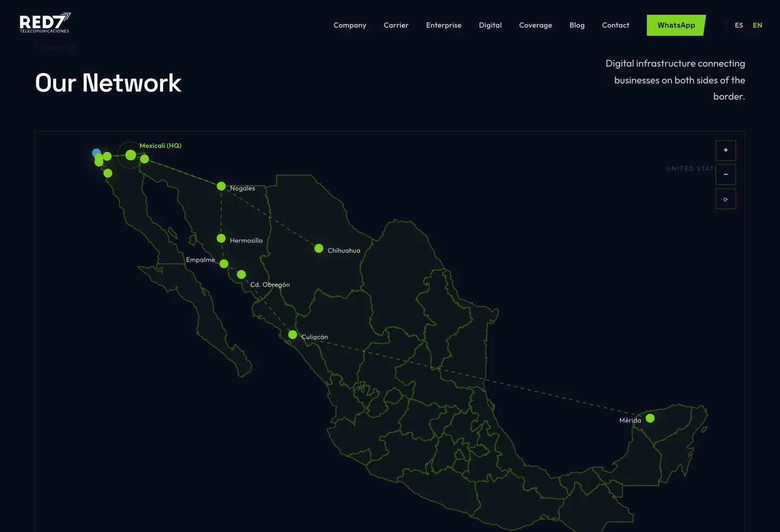Click the "Chihuahua" city label
Viewport: 780px width, 532px height.
pos(344,251)
